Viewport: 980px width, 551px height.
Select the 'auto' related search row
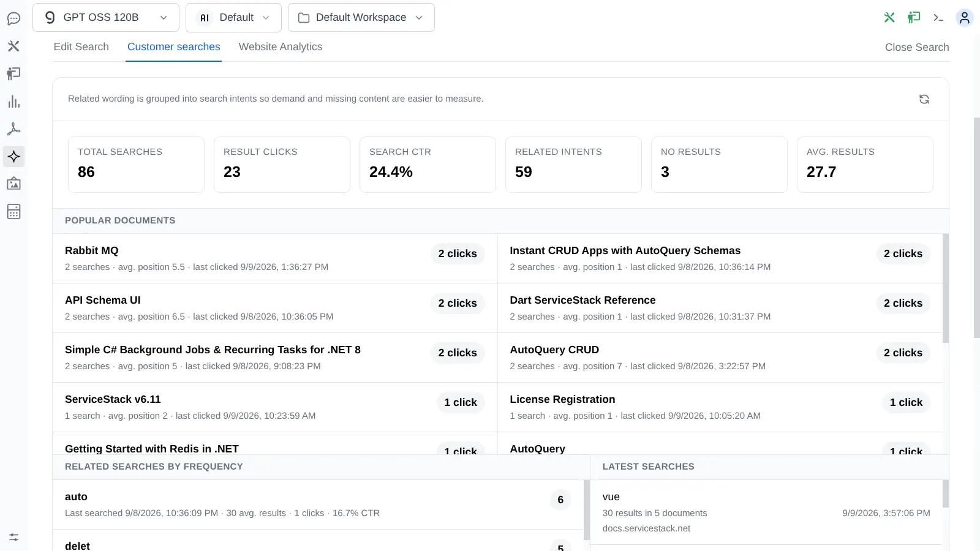tap(318, 504)
